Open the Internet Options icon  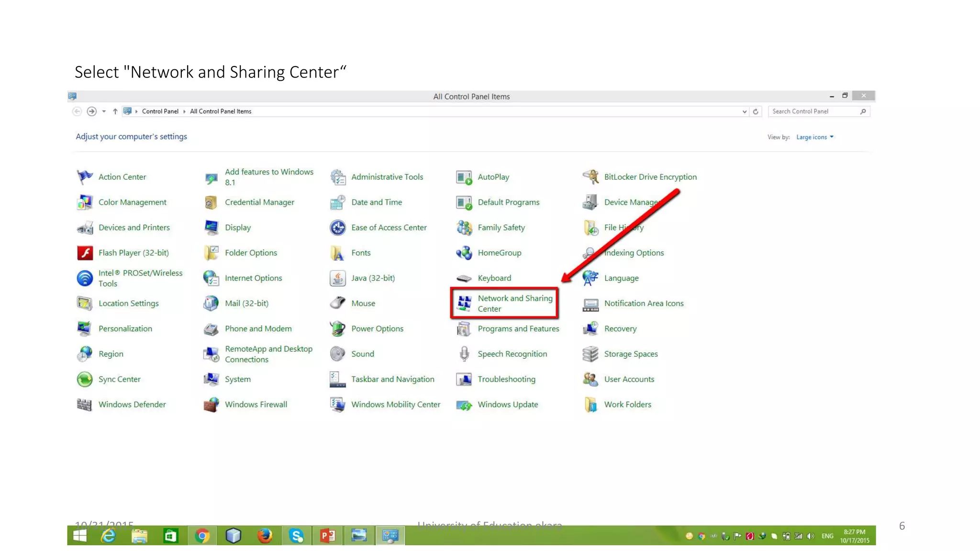(x=211, y=278)
